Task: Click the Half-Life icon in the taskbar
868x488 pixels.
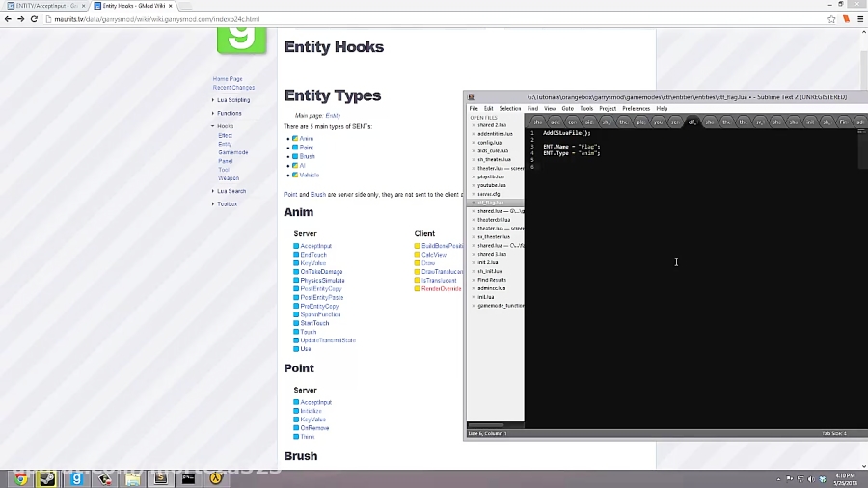Action: [216, 478]
